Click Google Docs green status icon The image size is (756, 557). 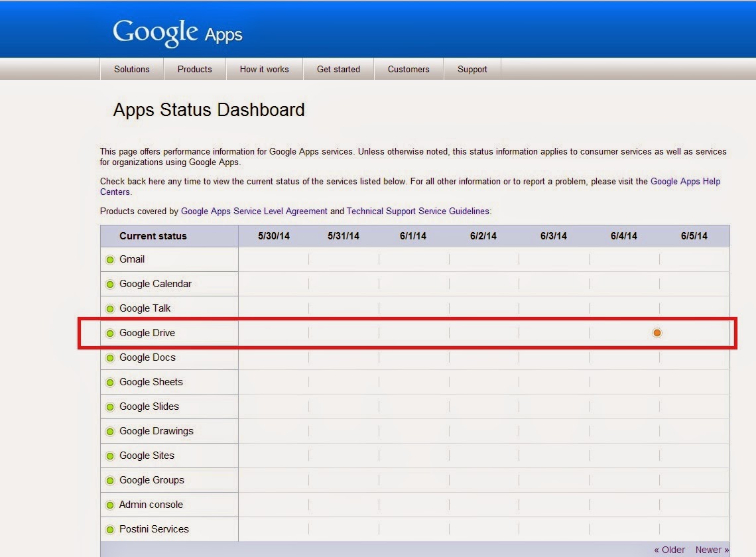[x=110, y=358]
